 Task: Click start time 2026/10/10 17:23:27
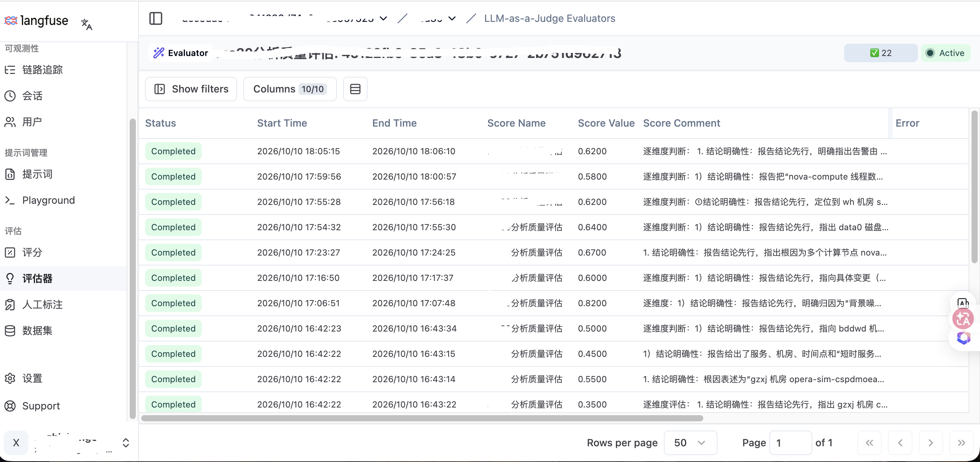point(299,252)
